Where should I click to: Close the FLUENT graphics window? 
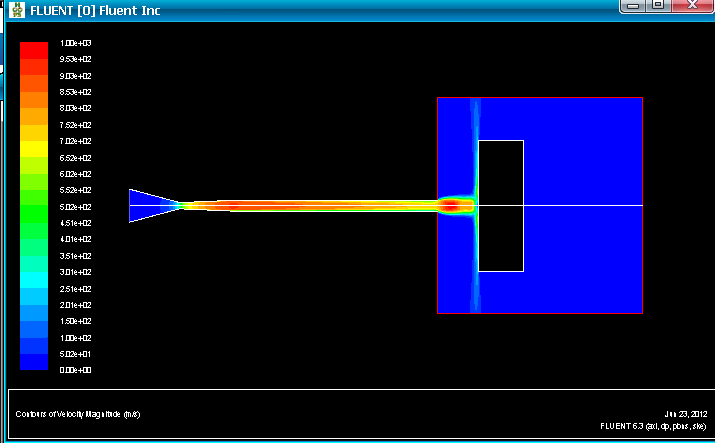click(691, 5)
